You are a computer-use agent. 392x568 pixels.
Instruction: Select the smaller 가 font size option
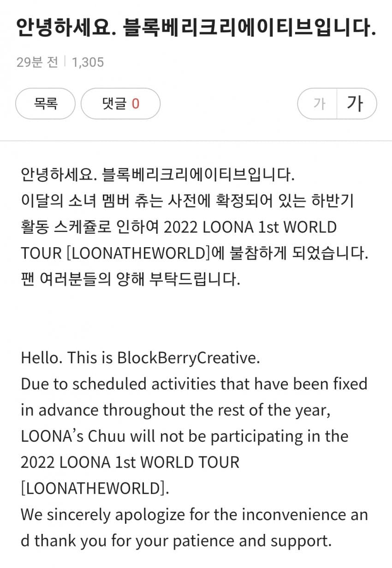click(318, 104)
